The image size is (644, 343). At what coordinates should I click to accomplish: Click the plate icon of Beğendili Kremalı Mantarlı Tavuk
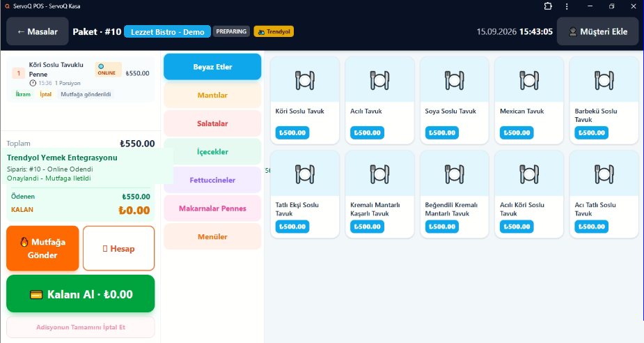tap(454, 174)
